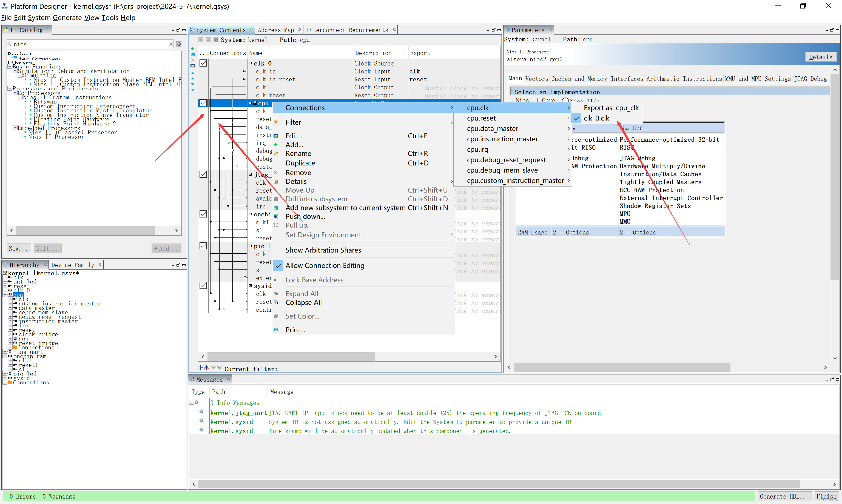
Task: Toggle the sysid component Use checkbox
Action: tap(203, 286)
